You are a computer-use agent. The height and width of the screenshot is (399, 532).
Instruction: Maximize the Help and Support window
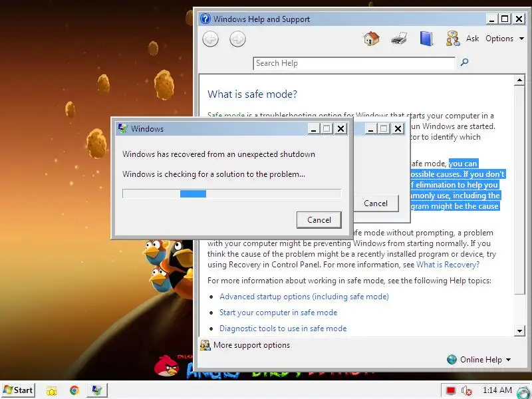tap(505, 19)
